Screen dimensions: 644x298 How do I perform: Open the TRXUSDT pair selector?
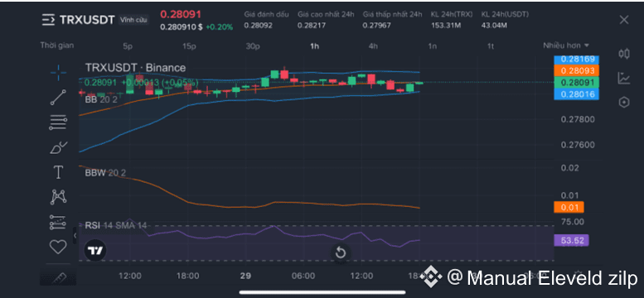[x=87, y=20]
